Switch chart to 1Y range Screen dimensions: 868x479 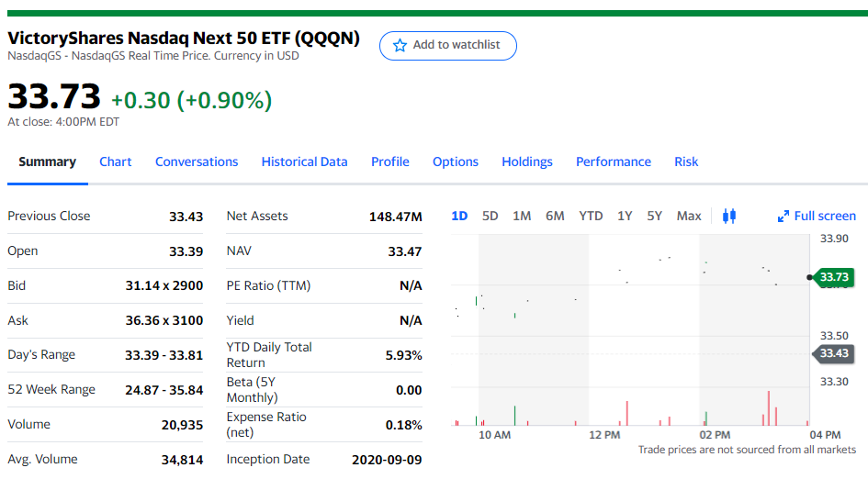(x=625, y=216)
